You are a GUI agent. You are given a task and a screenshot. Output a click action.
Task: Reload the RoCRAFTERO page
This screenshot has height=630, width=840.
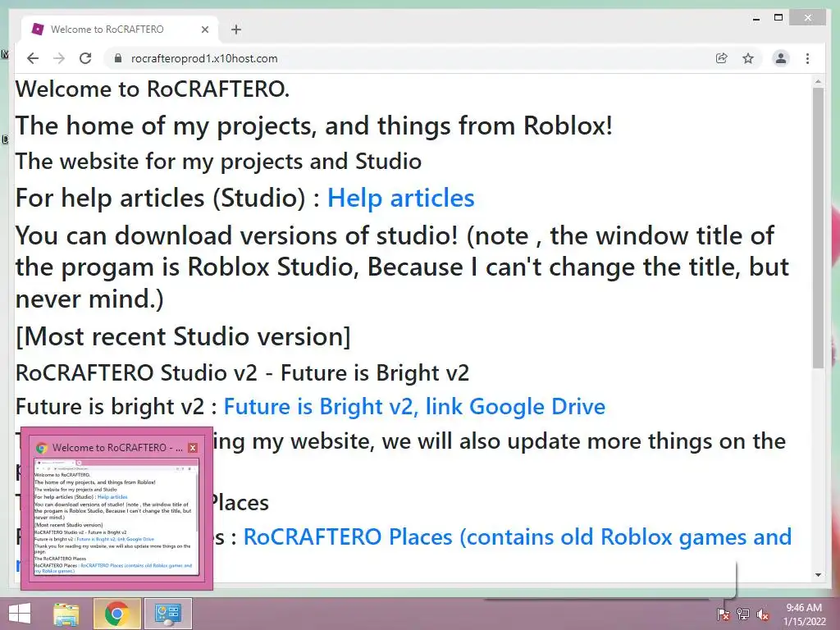pyautogui.click(x=85, y=58)
